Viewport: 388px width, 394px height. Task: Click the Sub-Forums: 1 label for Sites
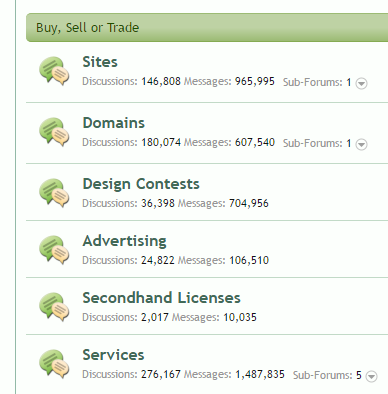pos(317,82)
